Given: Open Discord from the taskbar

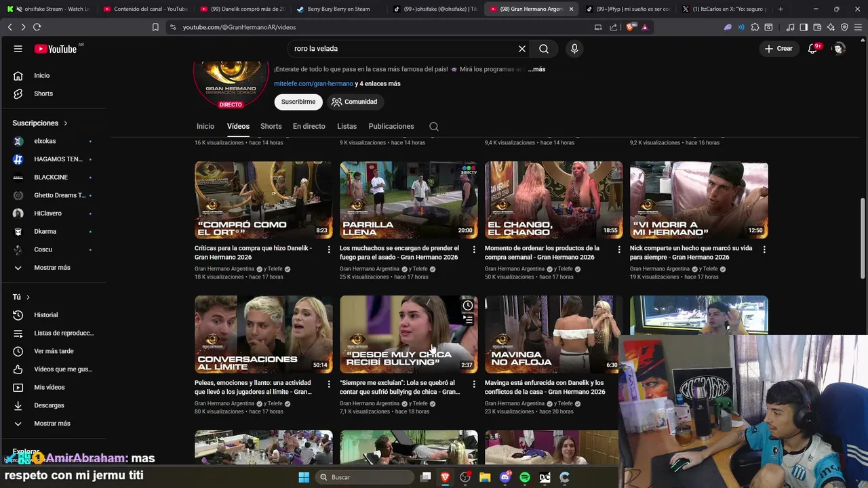Looking at the screenshot, I should click(x=505, y=477).
